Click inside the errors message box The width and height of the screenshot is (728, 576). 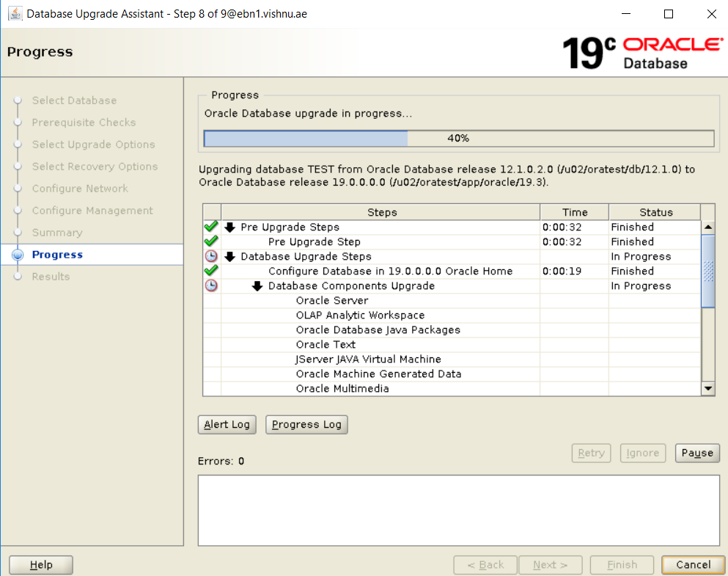tap(459, 510)
